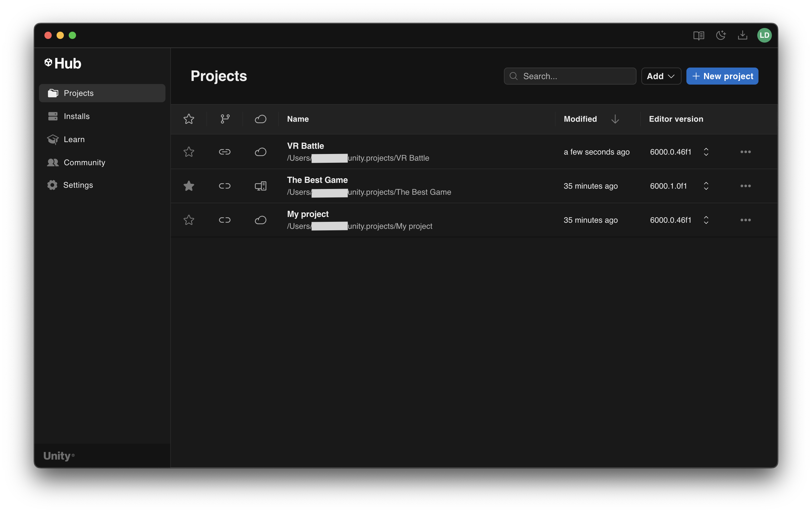Viewport: 812px width, 513px height.
Task: Sort by Editor version column
Action: coord(676,119)
